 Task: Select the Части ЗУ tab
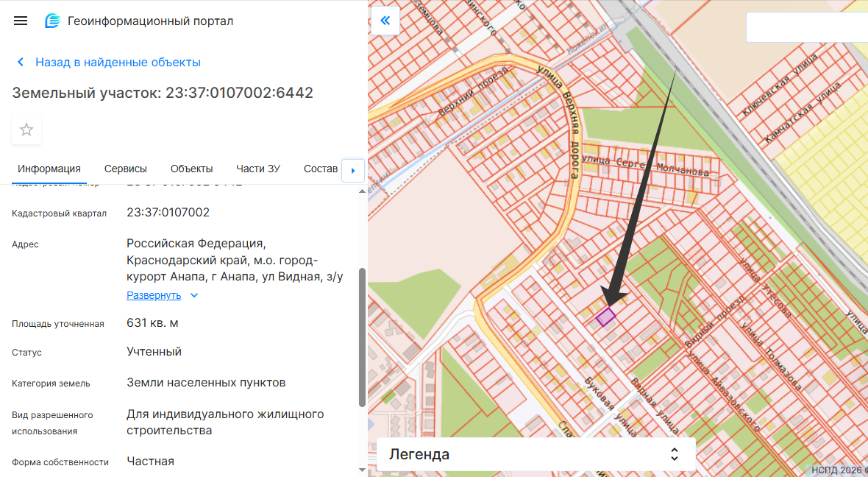tap(258, 169)
